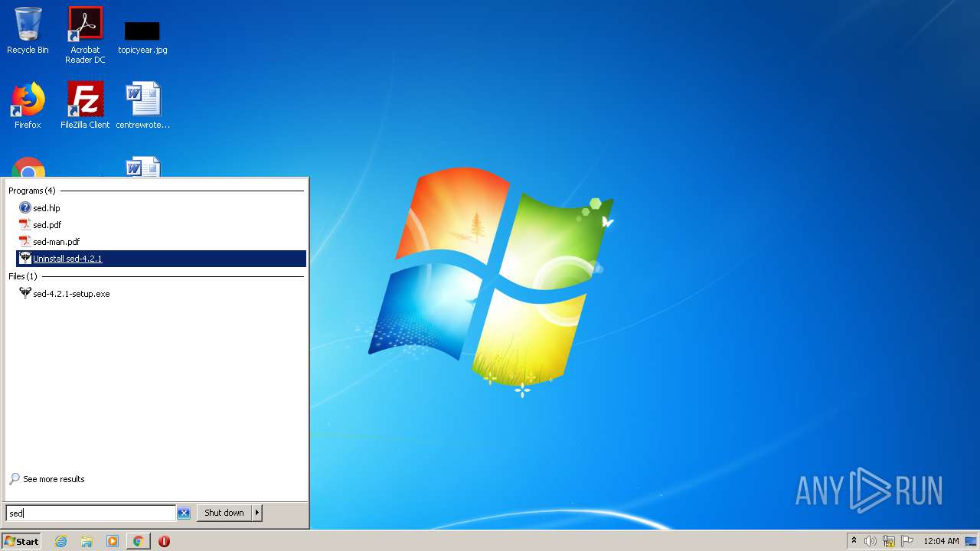Screen dimensions: 980x551
Task: Open Internet Explorer from taskbar
Action: point(61,541)
